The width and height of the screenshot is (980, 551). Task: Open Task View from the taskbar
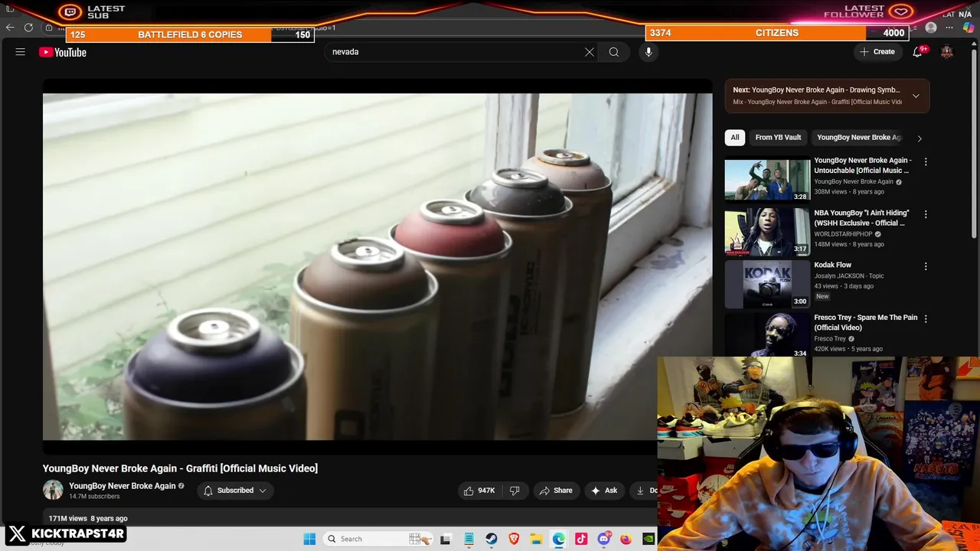[446, 539]
